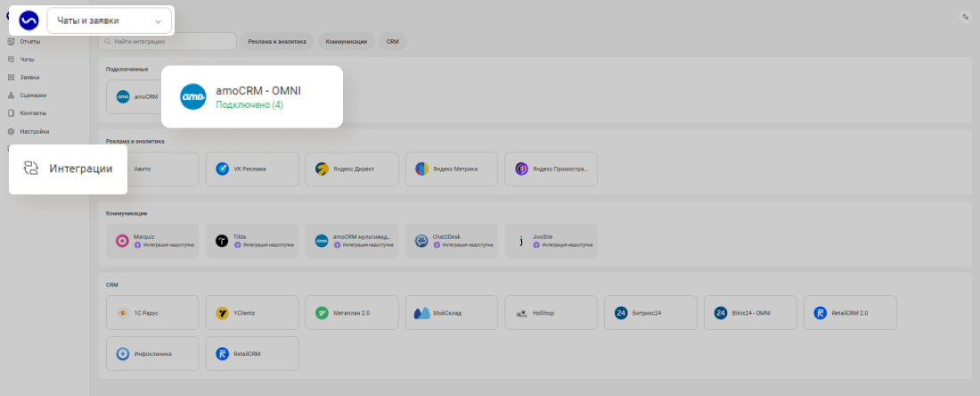Open the Чаты и заявки dropdown

pyautogui.click(x=110, y=21)
